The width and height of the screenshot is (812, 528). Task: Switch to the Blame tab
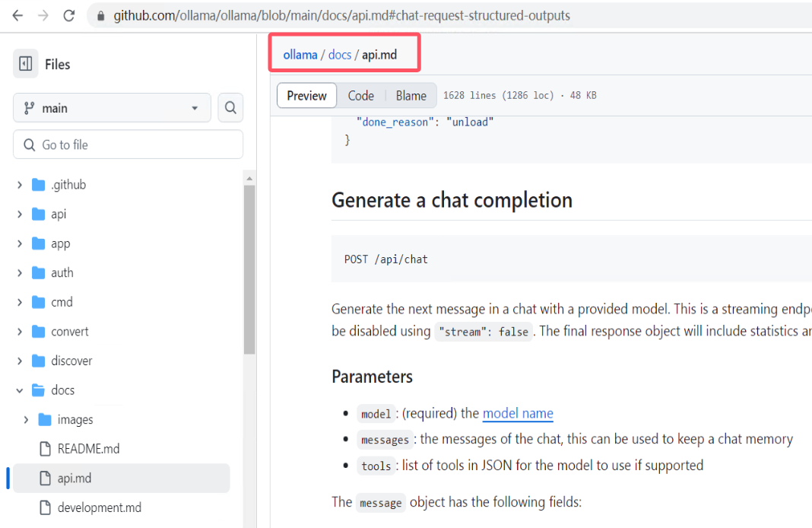click(x=411, y=95)
